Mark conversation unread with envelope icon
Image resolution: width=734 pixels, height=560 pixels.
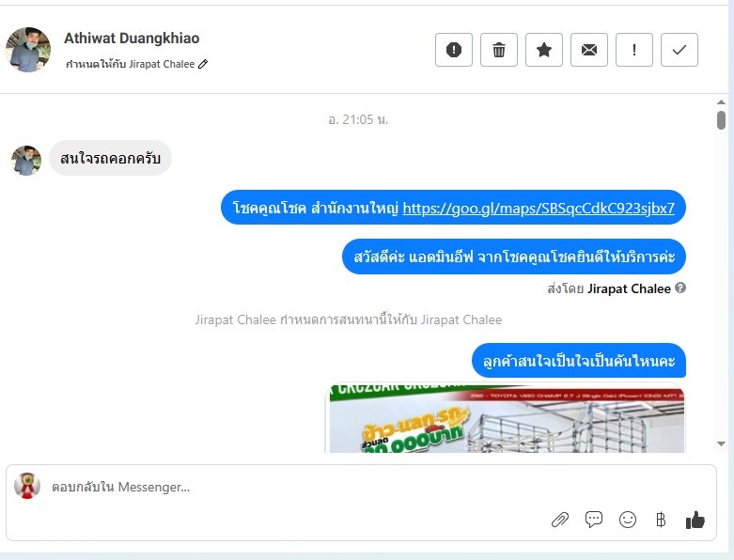coord(589,50)
